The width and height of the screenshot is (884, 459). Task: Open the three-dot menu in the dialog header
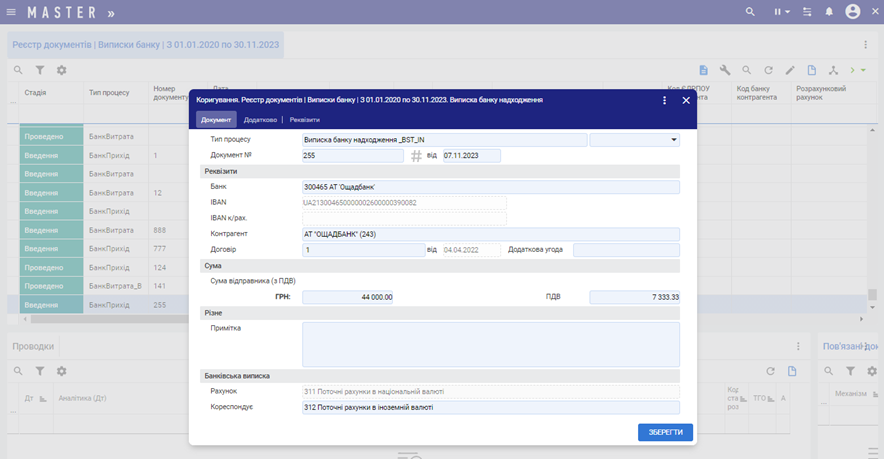(x=665, y=100)
